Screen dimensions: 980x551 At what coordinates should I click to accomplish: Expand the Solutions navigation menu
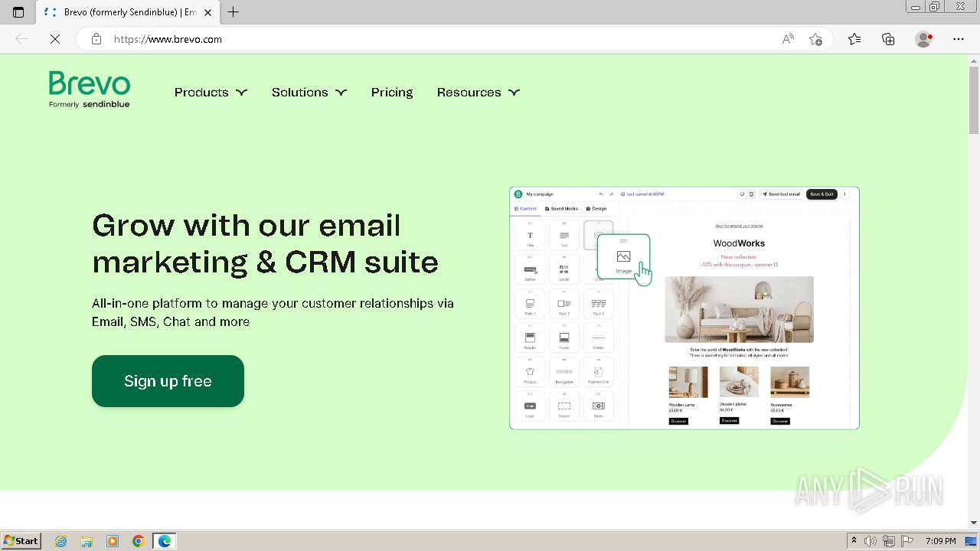click(309, 92)
